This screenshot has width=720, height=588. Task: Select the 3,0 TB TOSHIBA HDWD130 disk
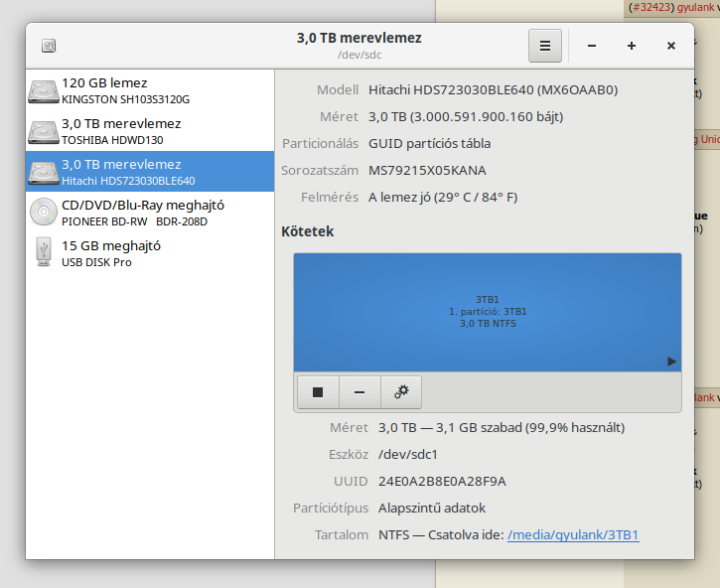click(150, 131)
